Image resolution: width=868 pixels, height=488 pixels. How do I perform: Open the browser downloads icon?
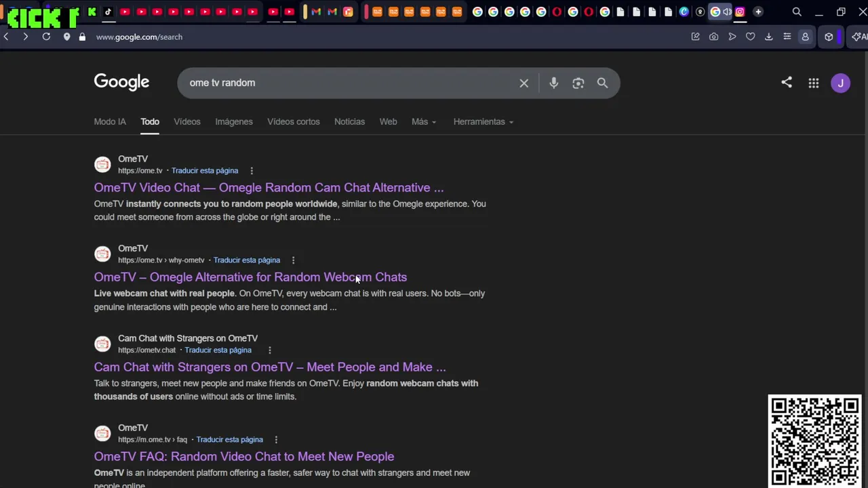click(768, 37)
